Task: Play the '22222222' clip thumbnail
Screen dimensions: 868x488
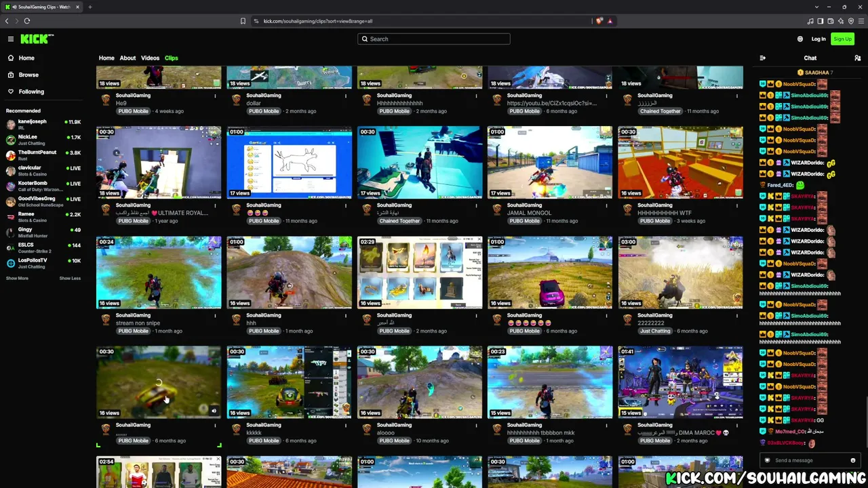Action: (680, 272)
